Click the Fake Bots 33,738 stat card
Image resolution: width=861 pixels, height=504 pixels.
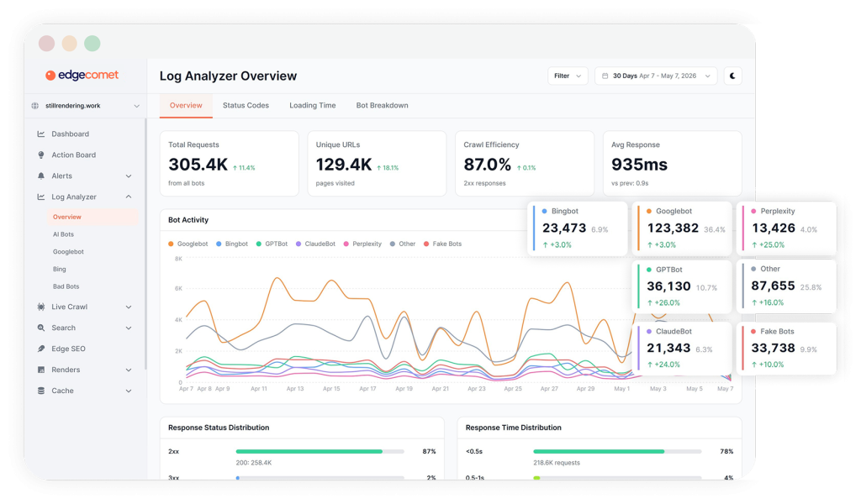(x=786, y=349)
